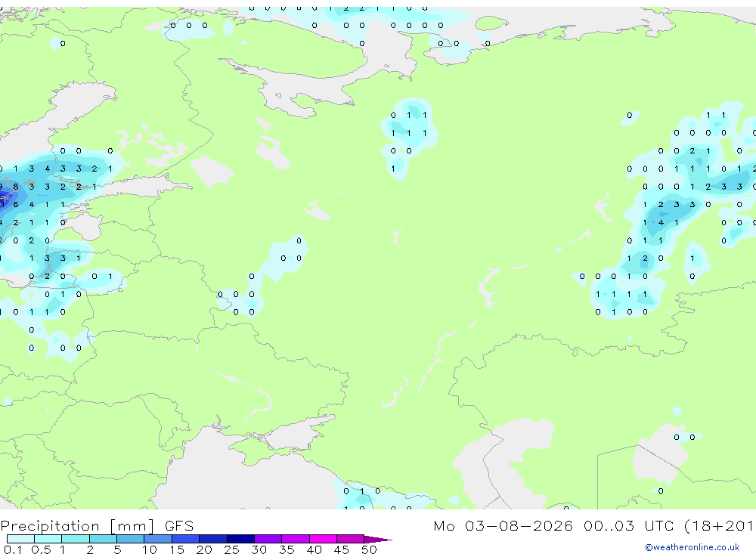The width and height of the screenshot is (756, 554).
Task: Pick the 1–2 mm cyan legend segment
Action: click(x=75, y=539)
